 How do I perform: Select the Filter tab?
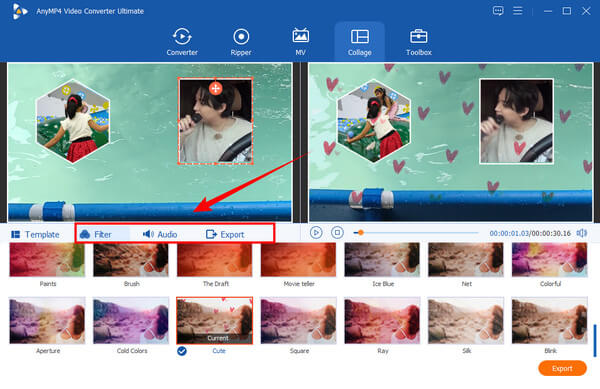click(96, 234)
